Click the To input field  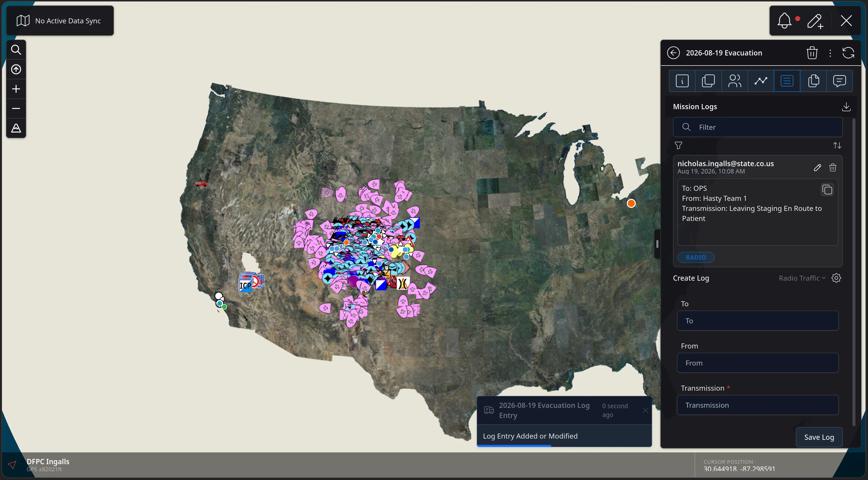point(757,321)
